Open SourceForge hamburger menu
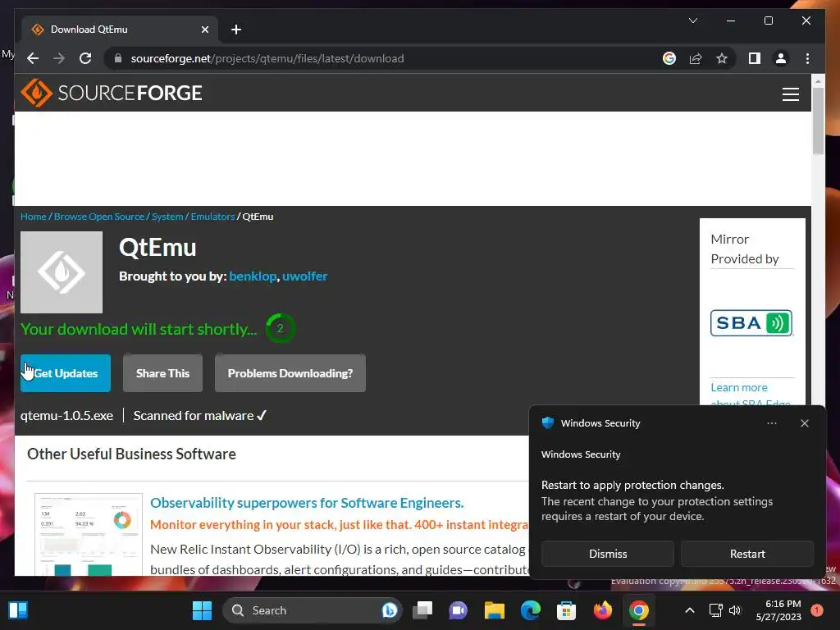 790,94
